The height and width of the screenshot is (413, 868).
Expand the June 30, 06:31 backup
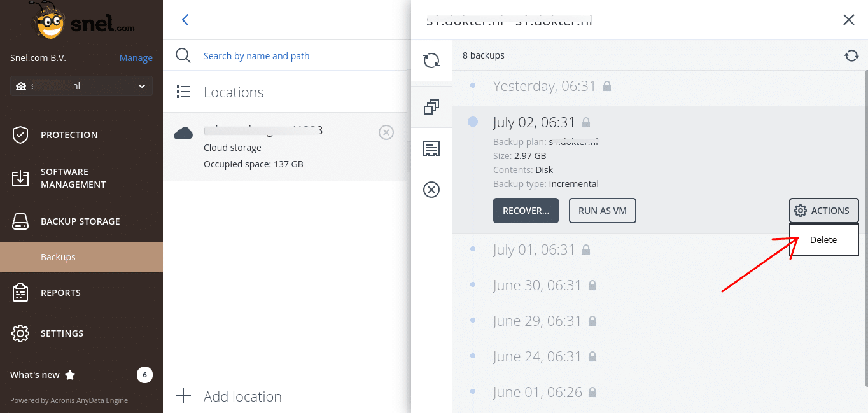click(537, 285)
